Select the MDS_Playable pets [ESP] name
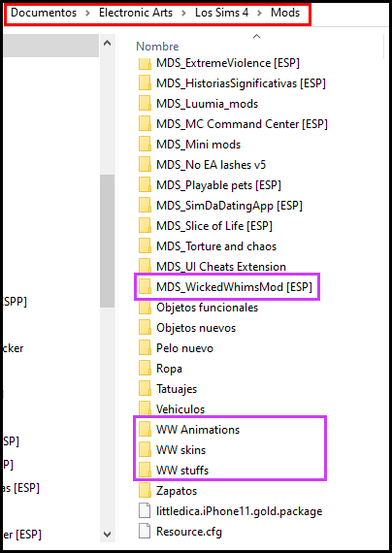The height and width of the screenshot is (553, 392). [218, 185]
